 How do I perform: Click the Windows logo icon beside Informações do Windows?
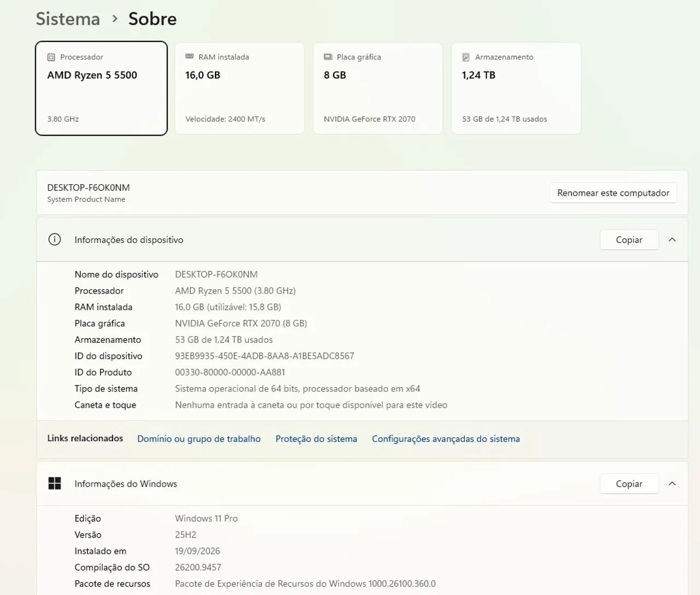(55, 483)
